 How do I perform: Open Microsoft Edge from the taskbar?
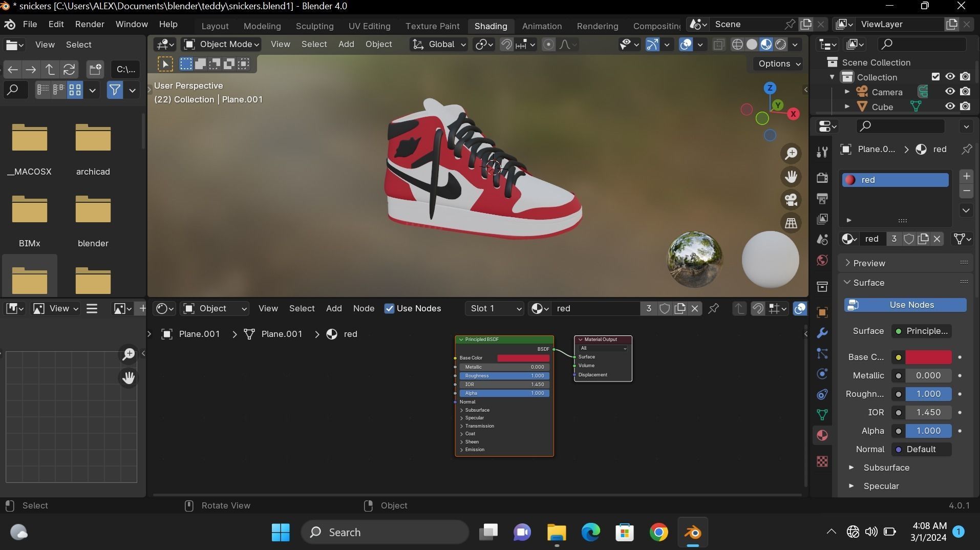coord(590,532)
